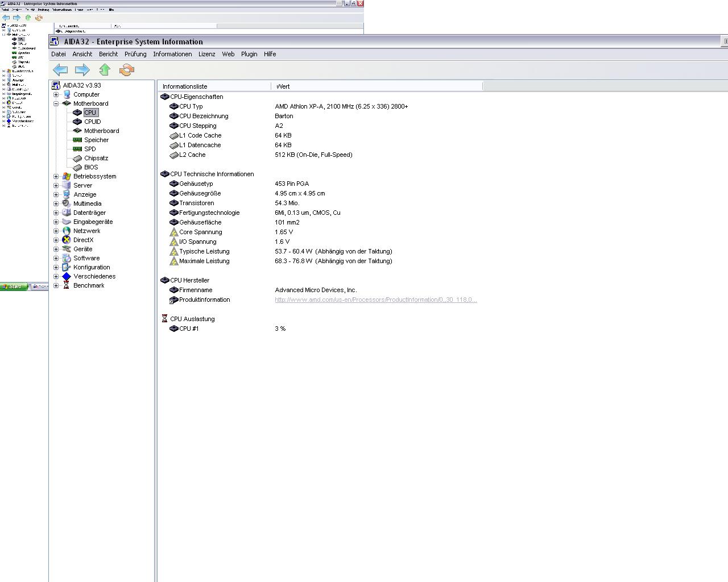Click the SPD module icon in the tree

coord(77,149)
